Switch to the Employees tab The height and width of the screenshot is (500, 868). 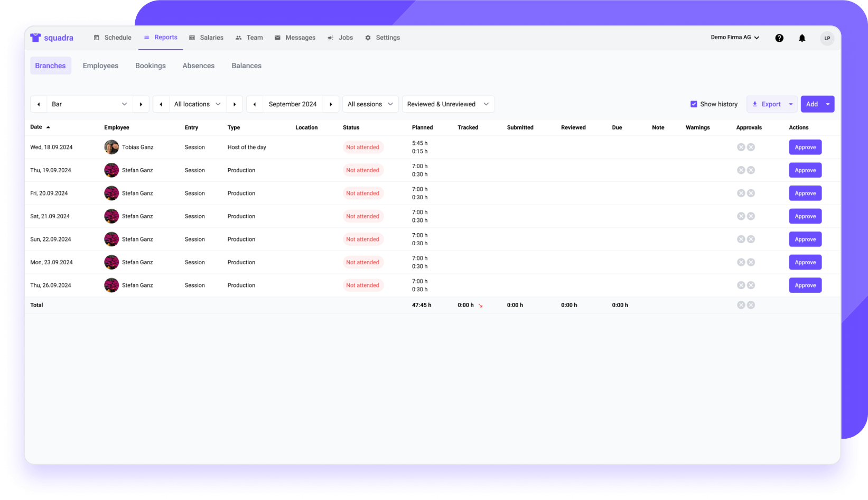(x=100, y=66)
